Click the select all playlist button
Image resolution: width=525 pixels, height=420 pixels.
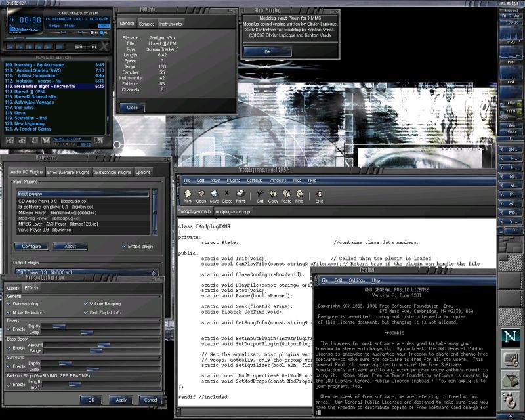click(34, 140)
